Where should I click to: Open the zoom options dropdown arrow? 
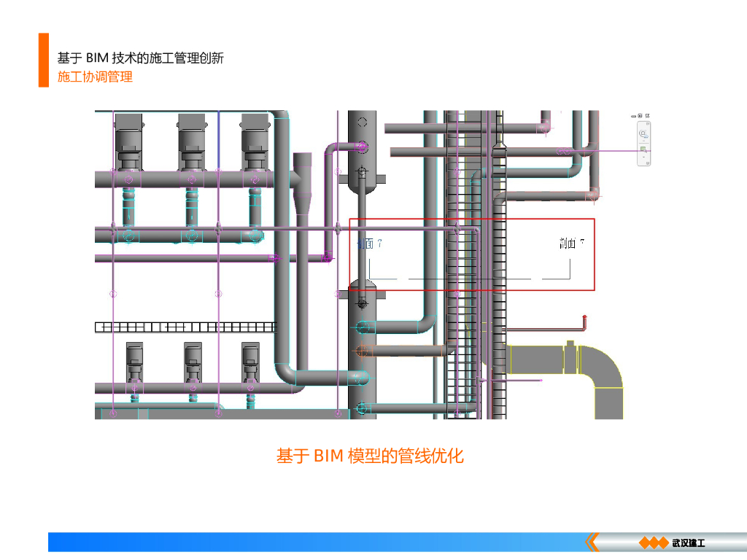click(x=643, y=157)
